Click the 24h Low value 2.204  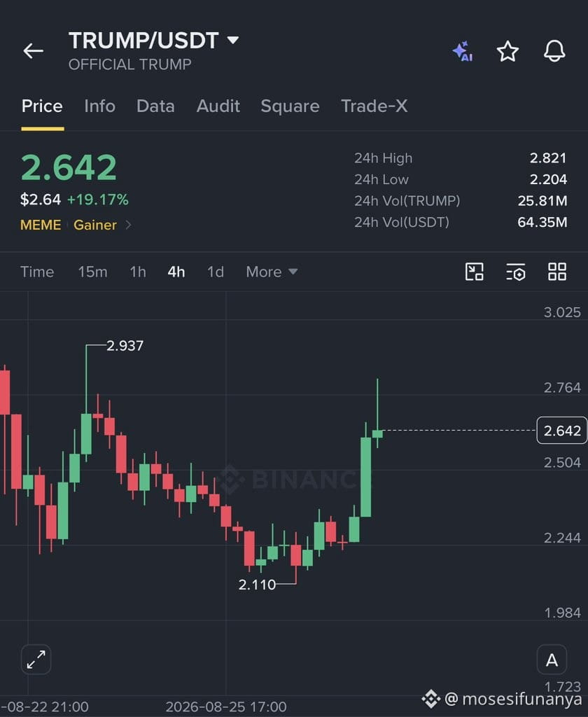point(548,179)
